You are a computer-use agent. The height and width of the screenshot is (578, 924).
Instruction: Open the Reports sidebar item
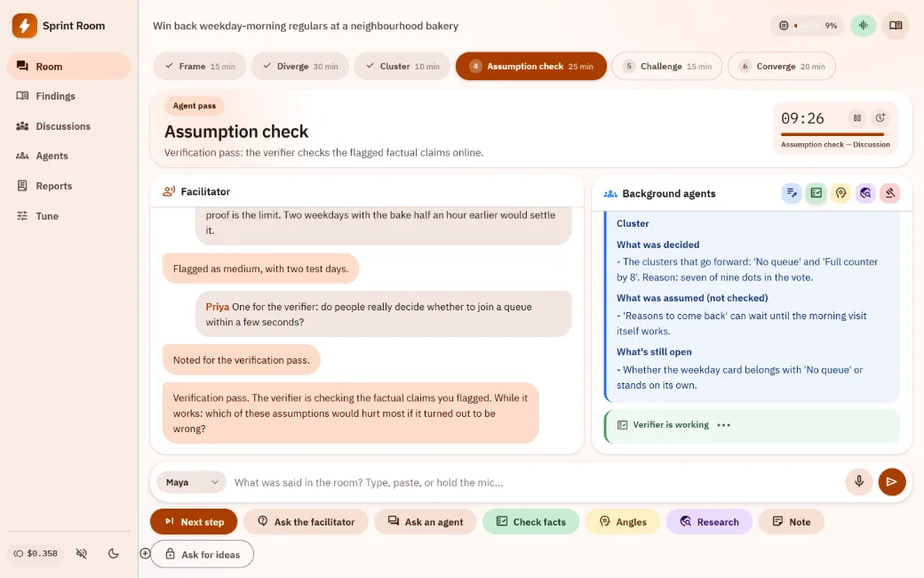point(69,186)
